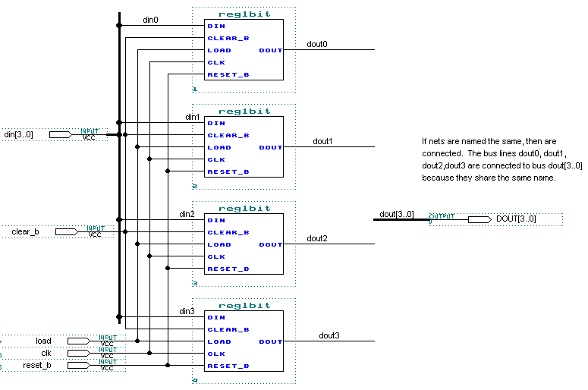Screen dimensions: 588x390
Task: Click the dout[3..0] bus label
Action: coord(396,214)
